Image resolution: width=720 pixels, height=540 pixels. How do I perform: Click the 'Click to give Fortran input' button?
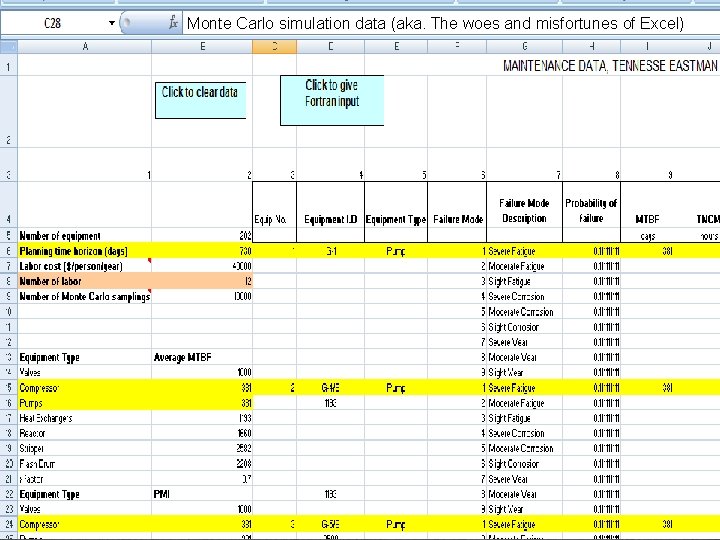[332, 100]
